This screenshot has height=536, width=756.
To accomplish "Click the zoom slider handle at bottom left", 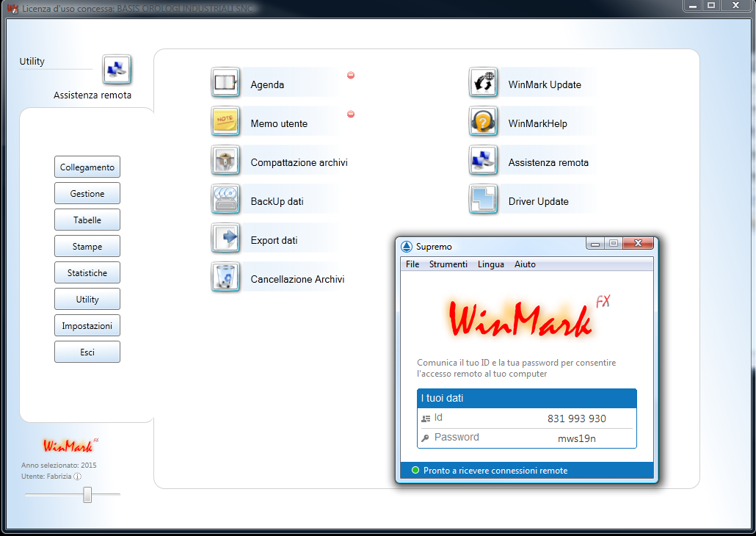I will 87,494.
